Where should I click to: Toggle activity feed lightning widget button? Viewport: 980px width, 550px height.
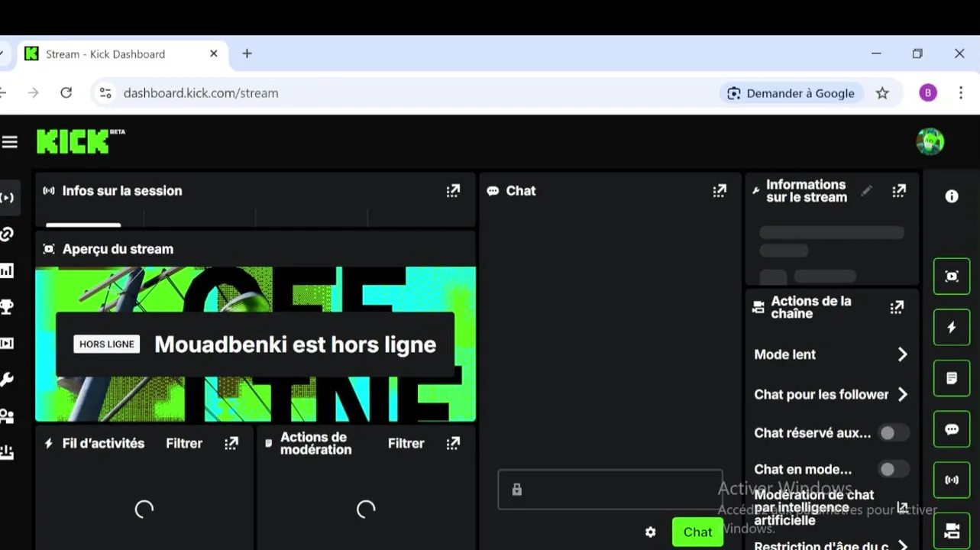(x=952, y=327)
